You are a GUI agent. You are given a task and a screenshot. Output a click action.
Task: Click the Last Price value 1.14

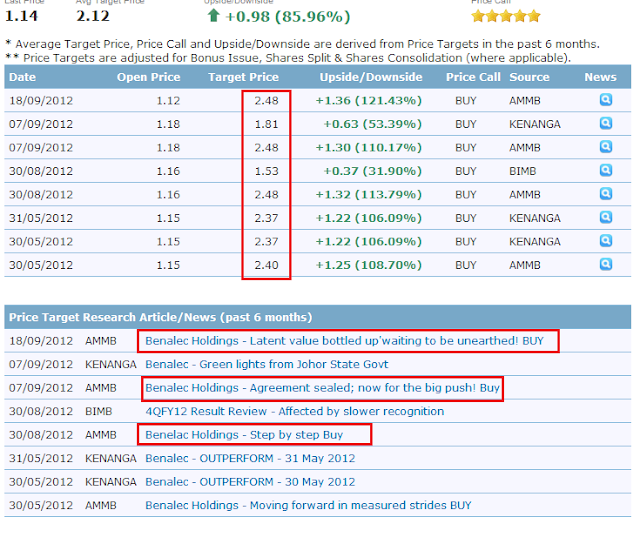tap(21, 16)
